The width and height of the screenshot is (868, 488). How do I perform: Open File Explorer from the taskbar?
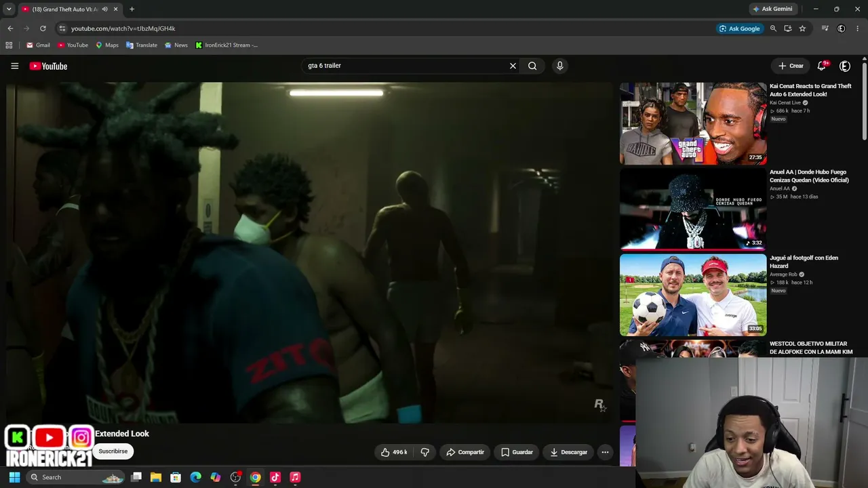(x=156, y=477)
